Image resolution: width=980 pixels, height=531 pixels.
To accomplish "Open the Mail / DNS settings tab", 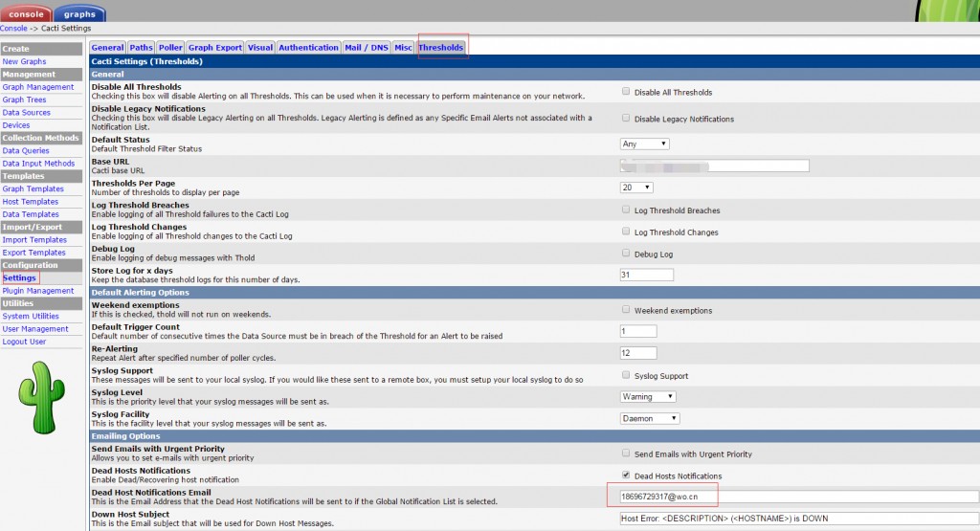I will click(367, 48).
